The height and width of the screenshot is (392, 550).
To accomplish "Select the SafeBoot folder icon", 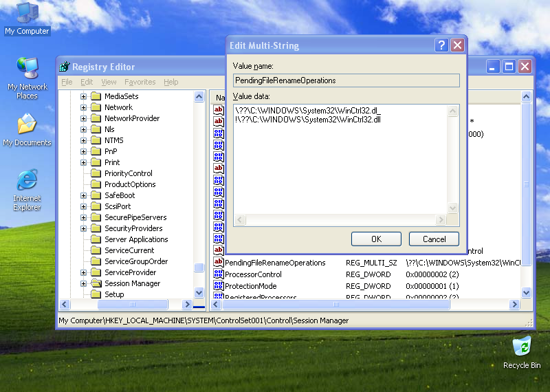I will pos(96,195).
